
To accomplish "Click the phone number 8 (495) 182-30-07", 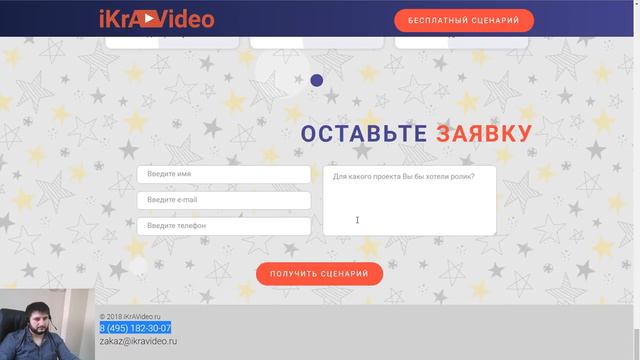I will (135, 328).
